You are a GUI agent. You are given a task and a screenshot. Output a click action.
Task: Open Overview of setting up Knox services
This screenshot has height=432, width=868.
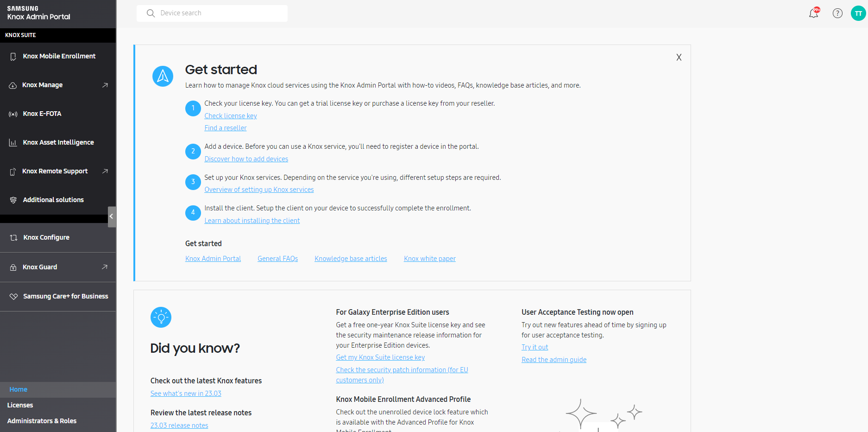259,190
